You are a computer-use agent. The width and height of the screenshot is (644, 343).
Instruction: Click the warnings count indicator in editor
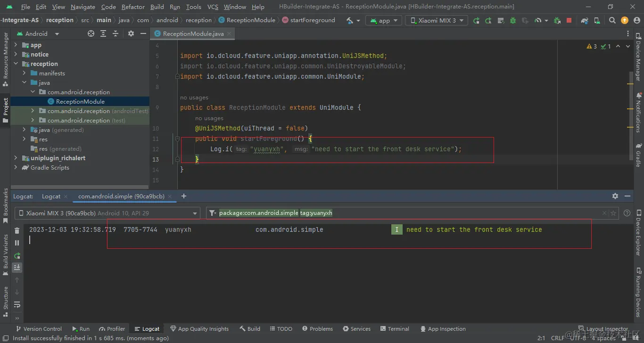tap(592, 46)
